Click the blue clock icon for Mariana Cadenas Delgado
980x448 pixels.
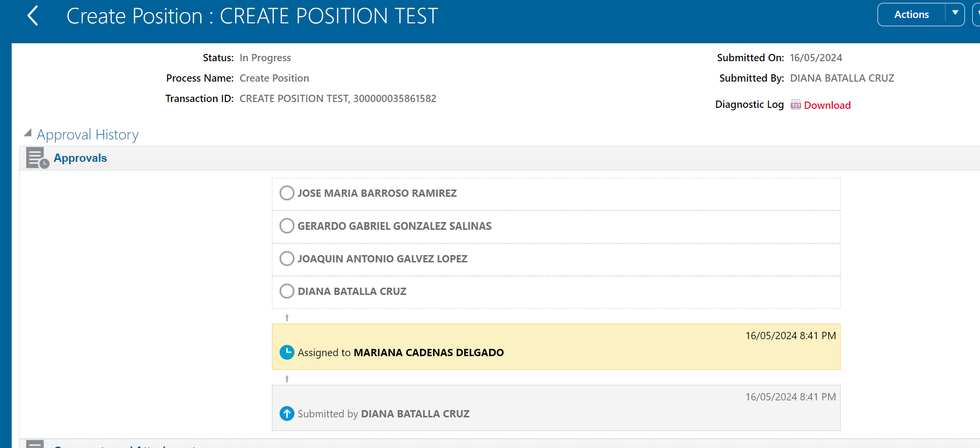[287, 352]
